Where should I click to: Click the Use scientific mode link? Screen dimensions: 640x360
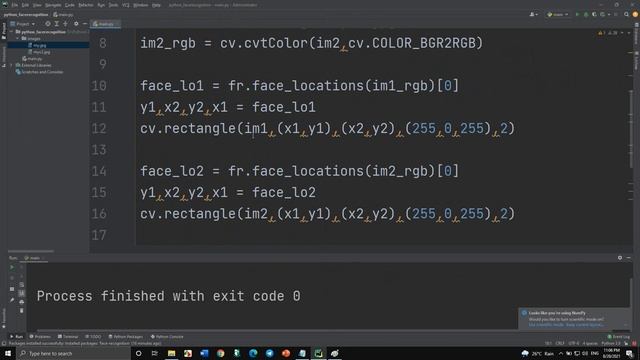[x=546, y=325]
